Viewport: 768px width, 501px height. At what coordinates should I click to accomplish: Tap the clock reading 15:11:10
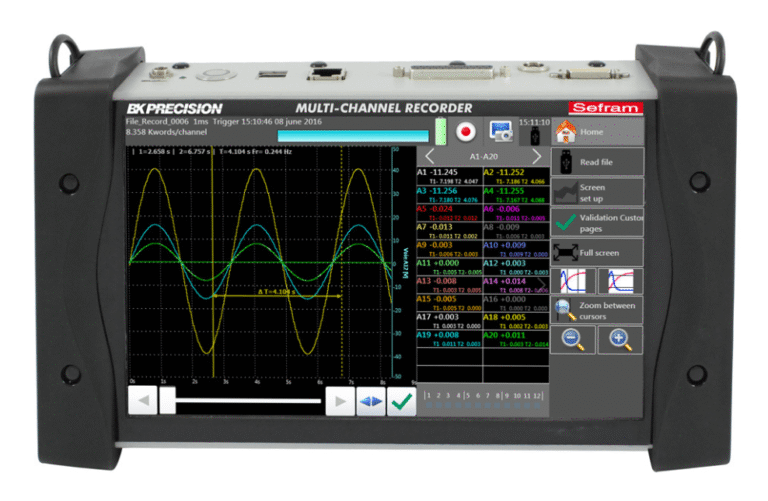coord(534,122)
